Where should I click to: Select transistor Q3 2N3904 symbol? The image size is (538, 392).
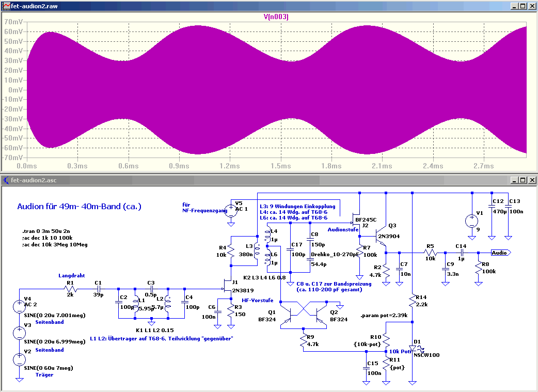382,237
